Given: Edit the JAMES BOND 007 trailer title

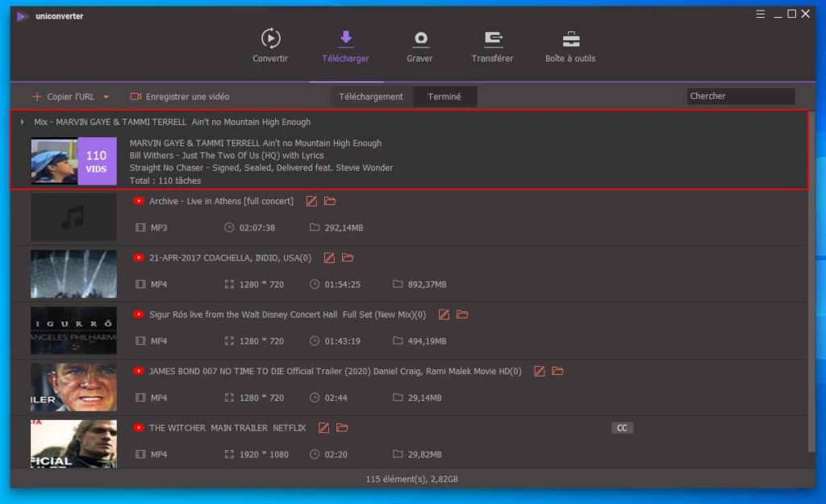Looking at the screenshot, I should (540, 372).
